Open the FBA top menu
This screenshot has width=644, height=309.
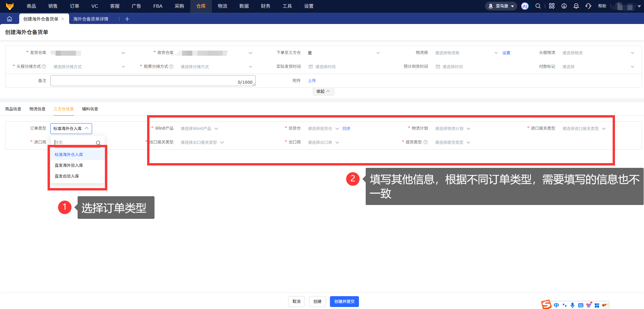(x=158, y=6)
